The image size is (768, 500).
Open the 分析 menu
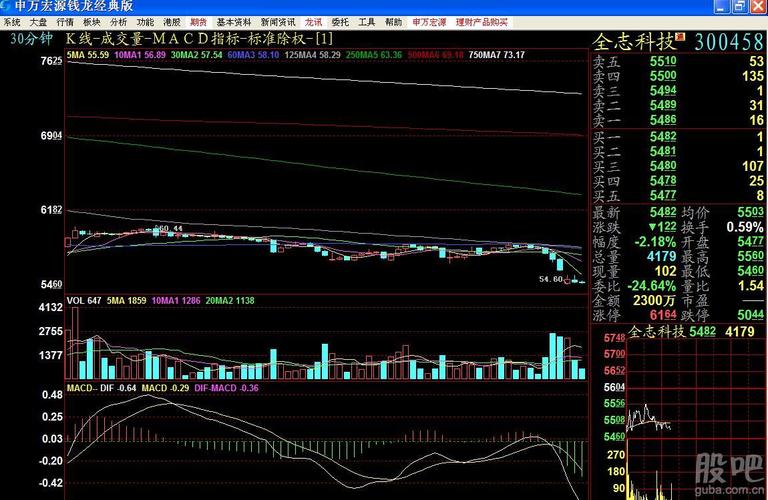119,23
